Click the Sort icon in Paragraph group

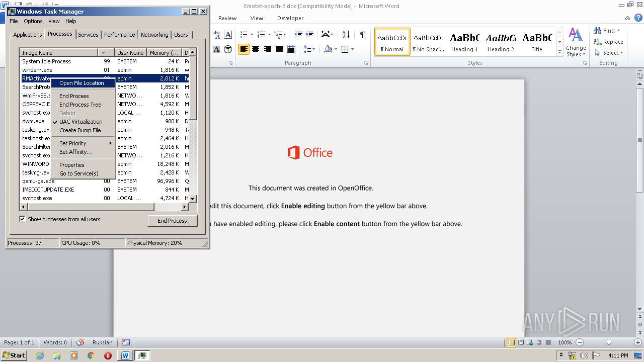point(346,34)
